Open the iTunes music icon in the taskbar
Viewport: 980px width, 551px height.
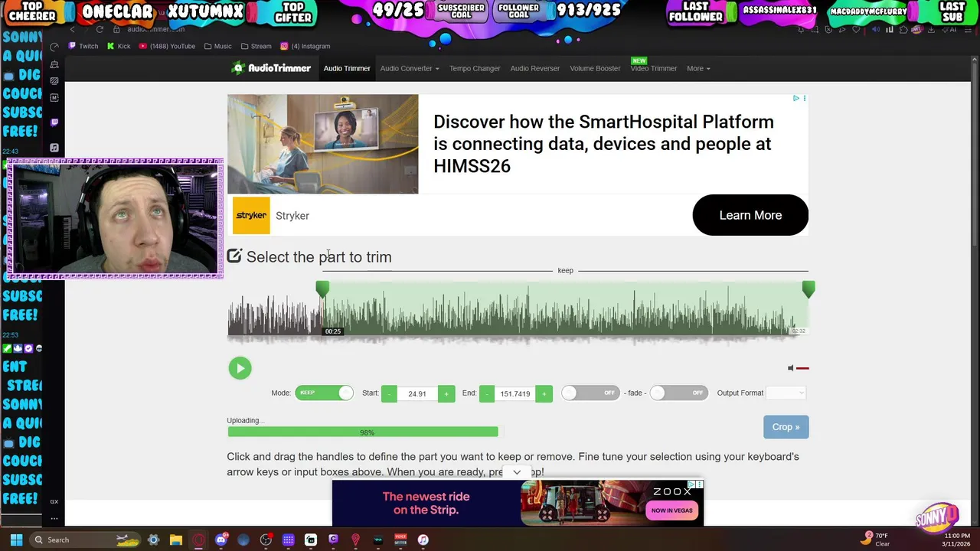tap(423, 540)
